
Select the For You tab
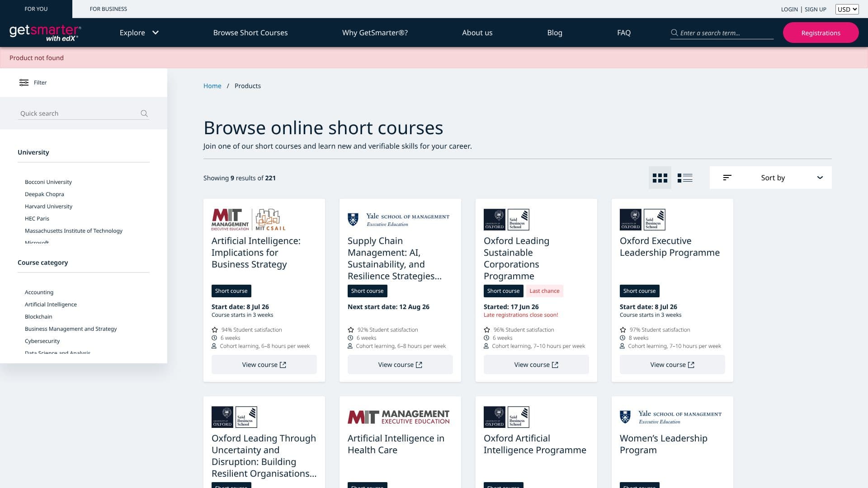coord(36,9)
